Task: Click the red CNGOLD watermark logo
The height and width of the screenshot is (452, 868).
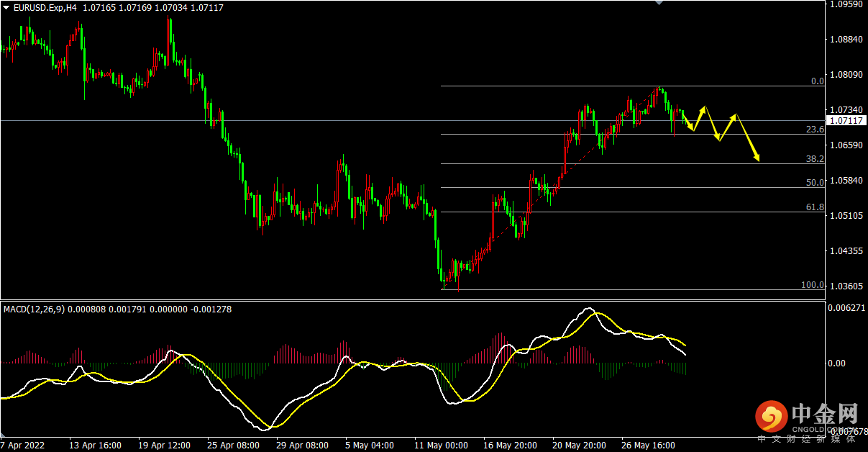Action: (x=771, y=417)
